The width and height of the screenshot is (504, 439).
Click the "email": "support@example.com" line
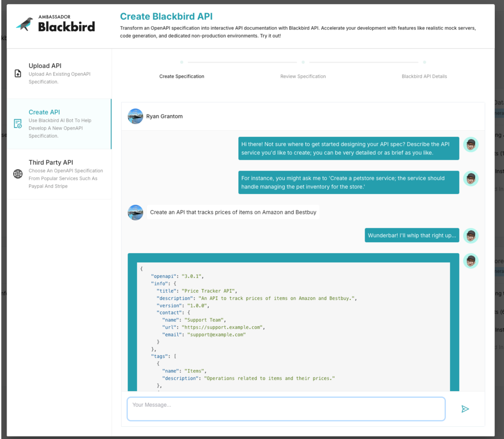204,335
